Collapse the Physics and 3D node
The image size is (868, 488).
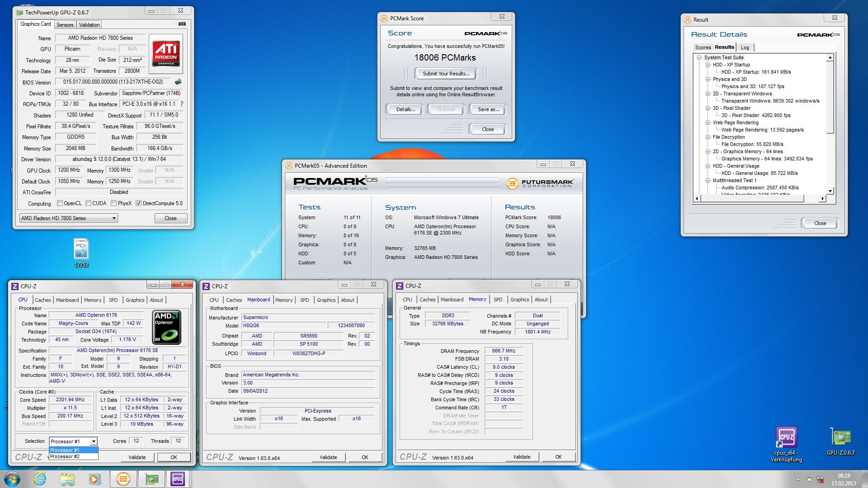(708, 80)
